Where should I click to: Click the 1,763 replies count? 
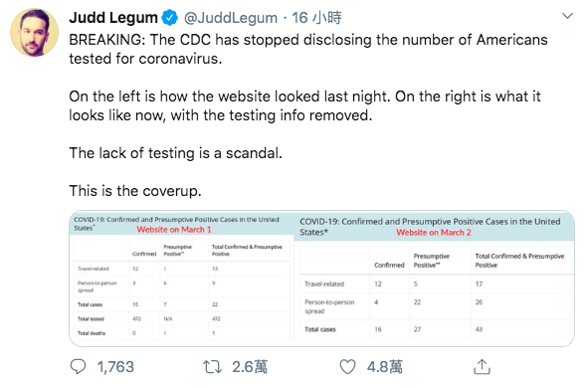click(115, 367)
